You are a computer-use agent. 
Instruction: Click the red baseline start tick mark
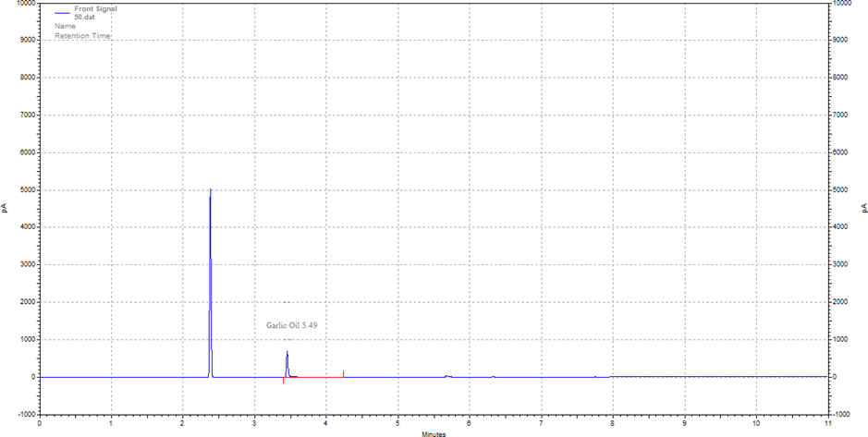(x=283, y=381)
